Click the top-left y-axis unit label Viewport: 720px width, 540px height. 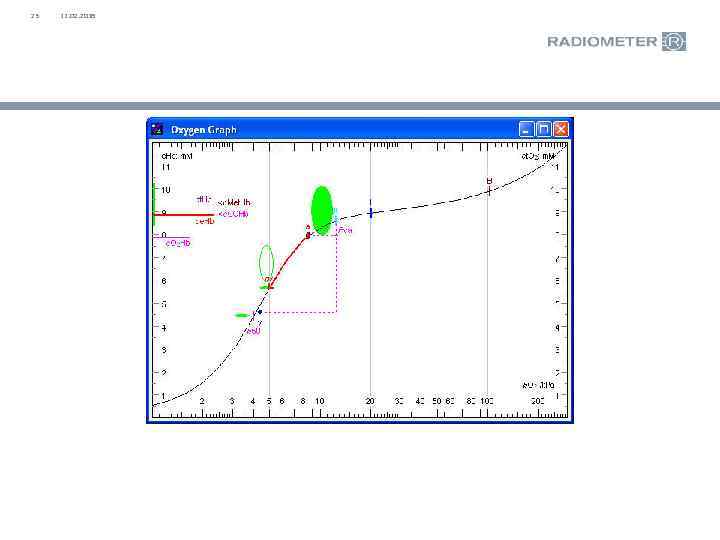pyautogui.click(x=177, y=156)
